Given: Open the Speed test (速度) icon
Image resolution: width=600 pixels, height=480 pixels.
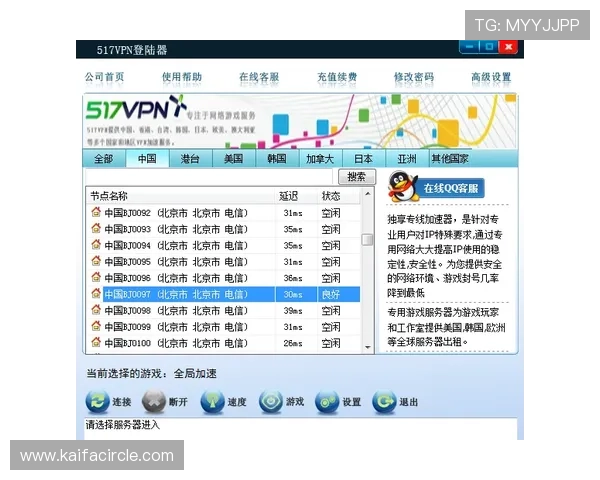Looking at the screenshot, I should tap(212, 402).
